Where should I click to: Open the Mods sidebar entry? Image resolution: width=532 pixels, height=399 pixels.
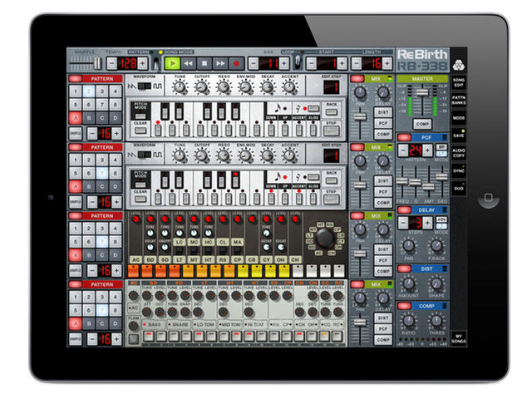[x=458, y=118]
